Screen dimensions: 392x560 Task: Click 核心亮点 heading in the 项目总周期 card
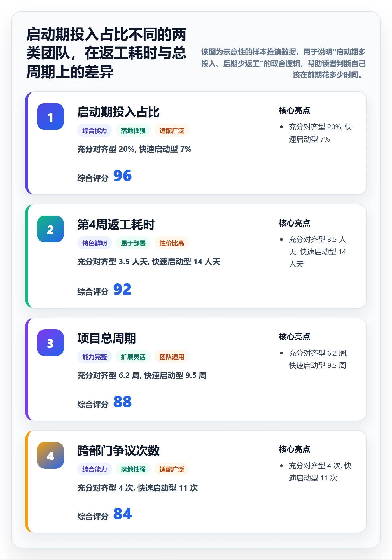295,337
